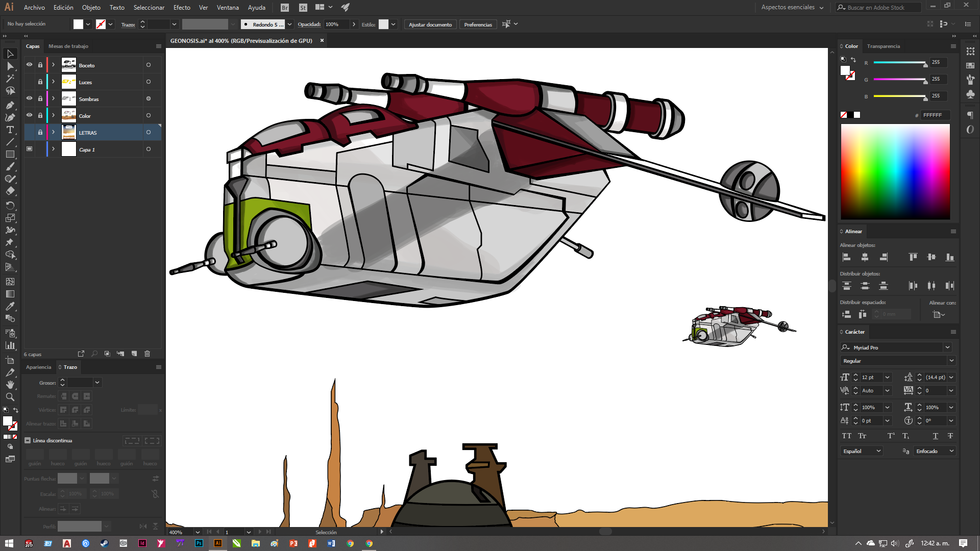Show the Luces layer
Screen dimensions: 980x551
29,82
